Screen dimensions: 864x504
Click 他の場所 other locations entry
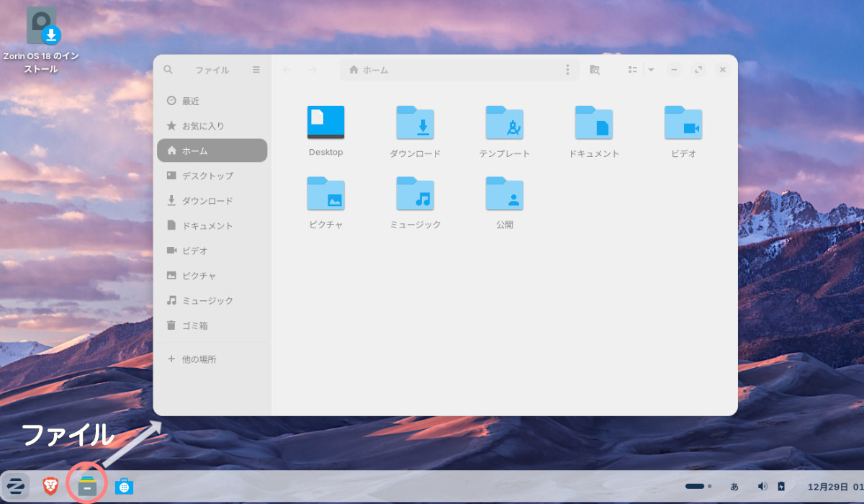point(198,359)
